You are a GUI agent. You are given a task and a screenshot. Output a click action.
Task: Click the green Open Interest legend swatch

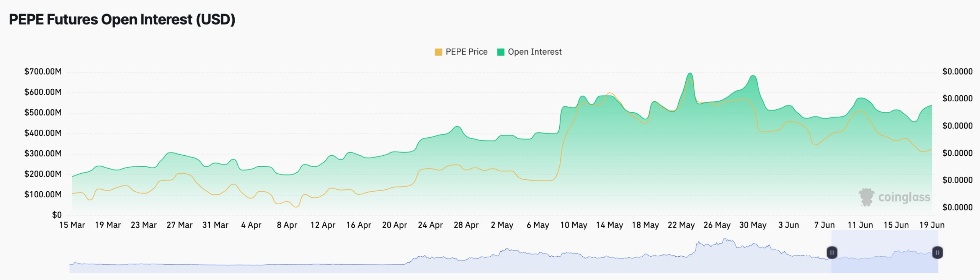501,52
